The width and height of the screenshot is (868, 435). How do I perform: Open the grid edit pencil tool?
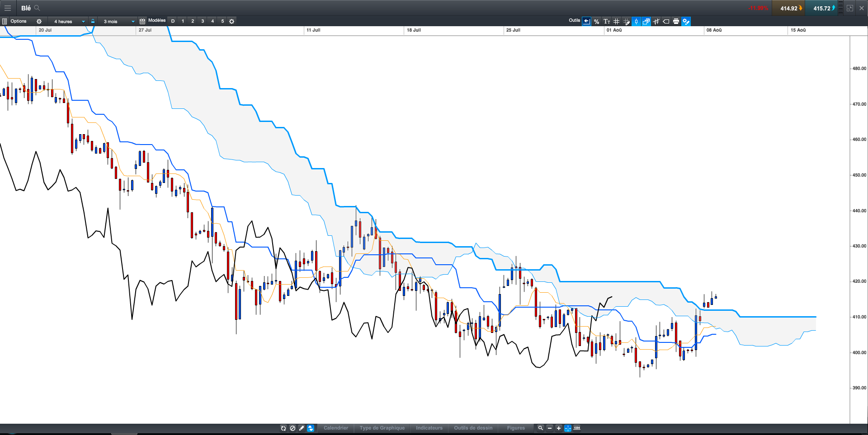tap(627, 21)
